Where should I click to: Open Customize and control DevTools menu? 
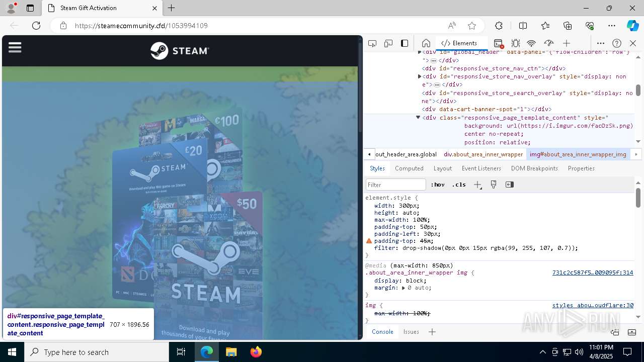pyautogui.click(x=601, y=43)
